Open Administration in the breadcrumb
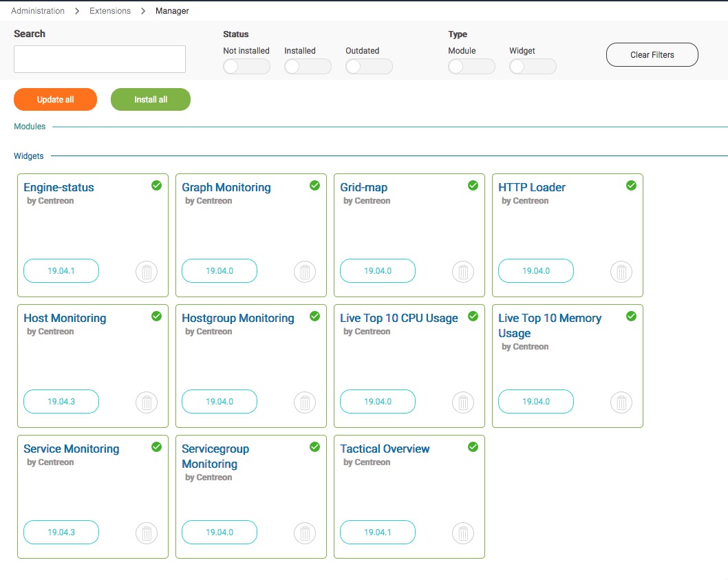Viewport: 728px width, 580px height. click(38, 11)
